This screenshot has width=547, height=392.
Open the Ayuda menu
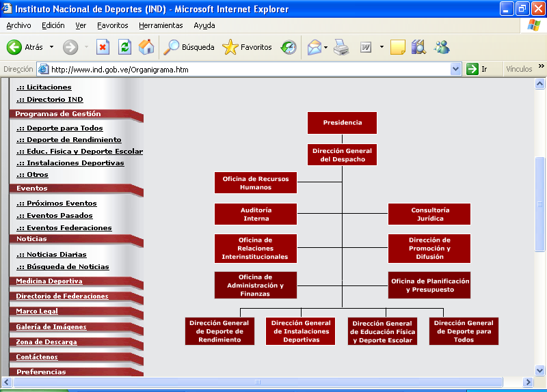(x=204, y=25)
